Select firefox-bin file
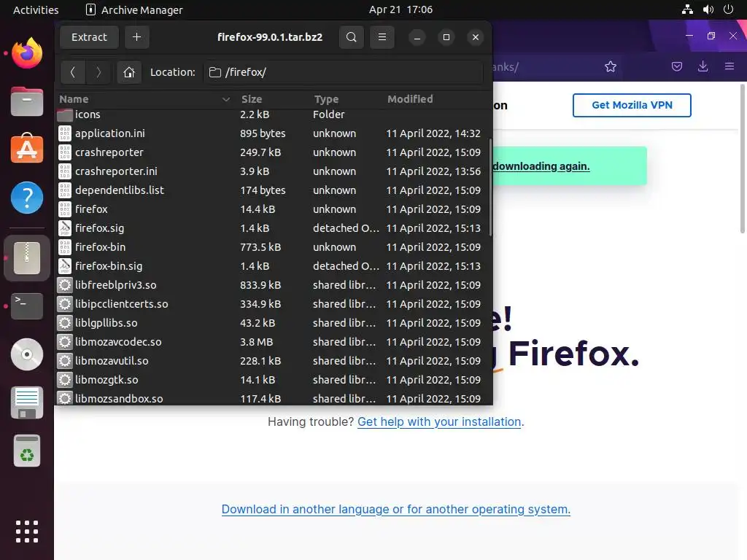This screenshot has height=560, width=747. (x=272, y=247)
